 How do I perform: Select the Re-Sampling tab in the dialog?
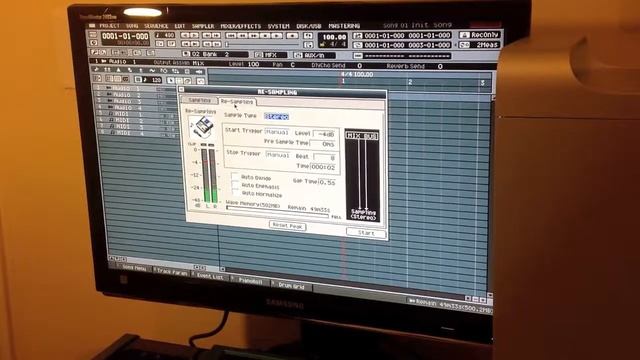coord(237,101)
